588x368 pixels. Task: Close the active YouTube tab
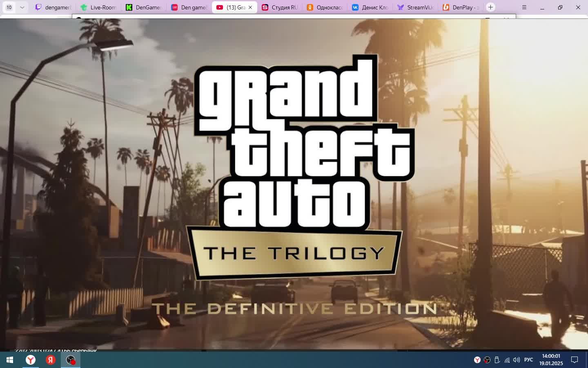(x=250, y=7)
